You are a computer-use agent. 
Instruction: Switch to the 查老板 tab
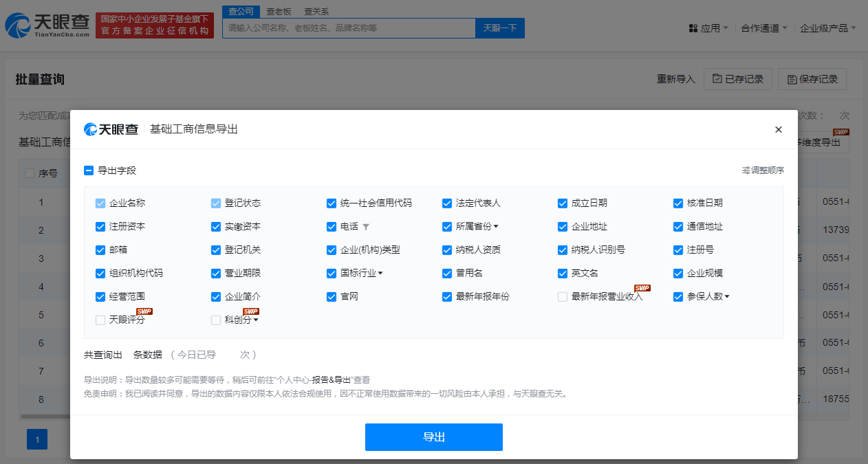[x=279, y=12]
